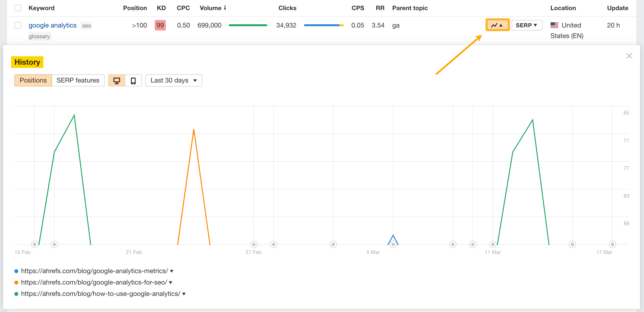Check the google analytics row checkbox
Image resolution: width=644 pixels, height=312 pixels.
pos(17,25)
